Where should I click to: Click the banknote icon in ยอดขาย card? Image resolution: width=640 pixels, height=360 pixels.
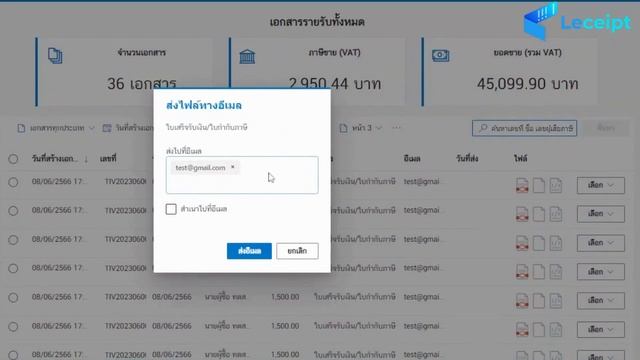[x=440, y=56]
